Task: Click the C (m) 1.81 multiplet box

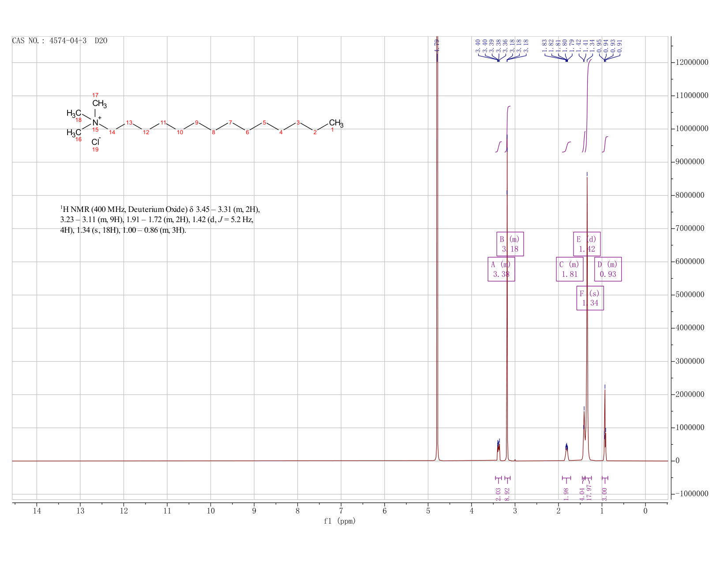Action: pyautogui.click(x=570, y=269)
